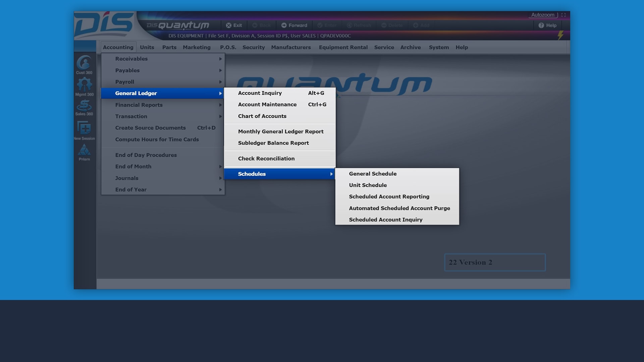This screenshot has height=362, width=644.
Task: Expand the Journals submenu
Action: coord(163,178)
